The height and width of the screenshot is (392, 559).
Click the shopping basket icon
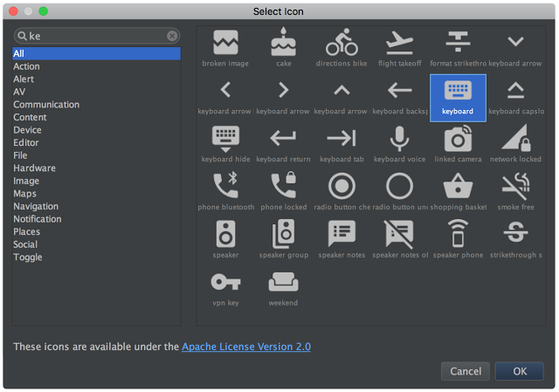click(458, 186)
